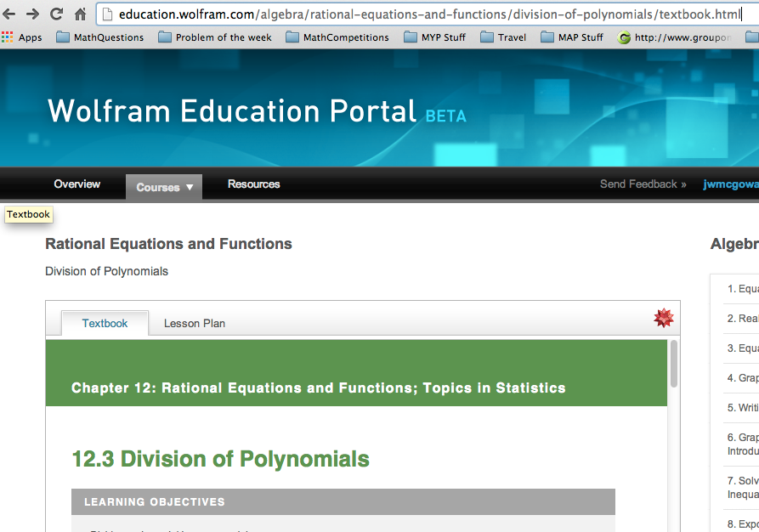The height and width of the screenshot is (532, 759).
Task: Click the Send Feedback link
Action: point(643,184)
